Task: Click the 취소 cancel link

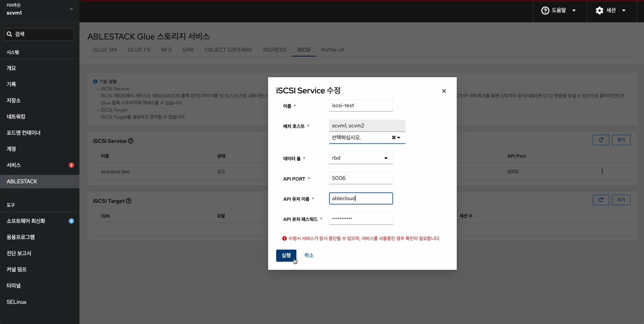Action: click(x=309, y=255)
